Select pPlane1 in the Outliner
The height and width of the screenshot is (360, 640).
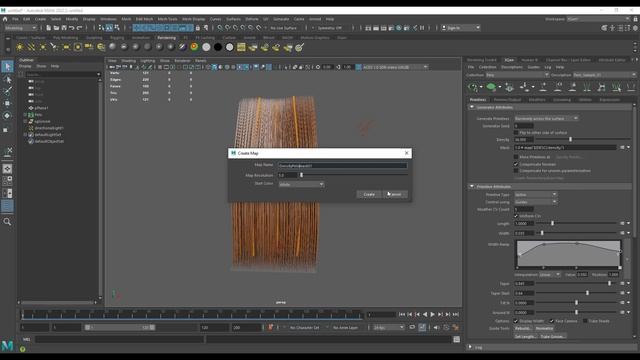pyautogui.click(x=41, y=108)
